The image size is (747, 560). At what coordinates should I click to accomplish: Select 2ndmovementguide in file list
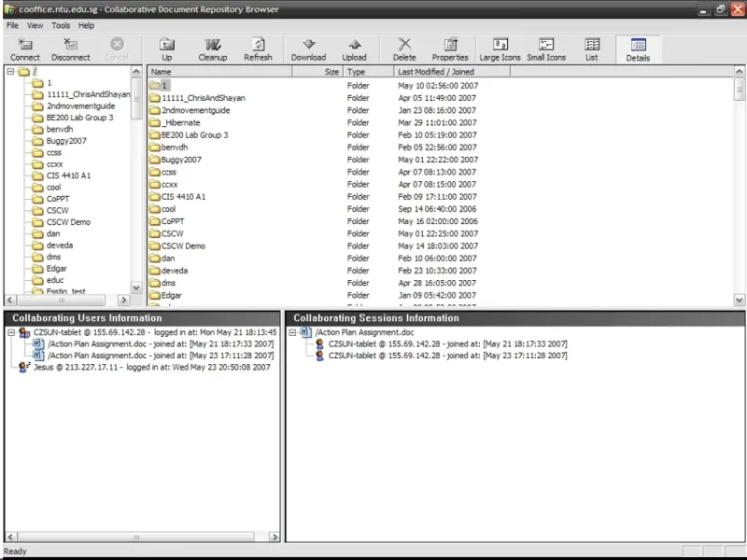click(x=195, y=110)
